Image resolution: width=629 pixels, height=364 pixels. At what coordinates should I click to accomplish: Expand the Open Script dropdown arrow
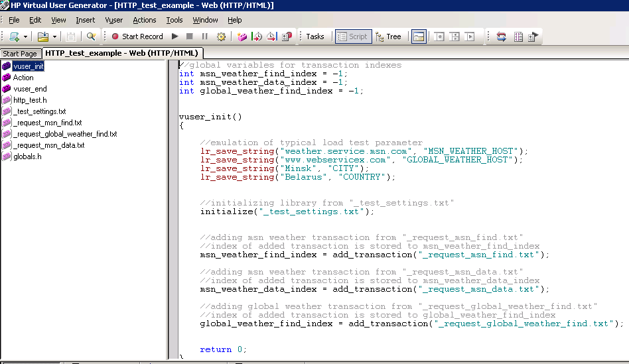point(54,37)
